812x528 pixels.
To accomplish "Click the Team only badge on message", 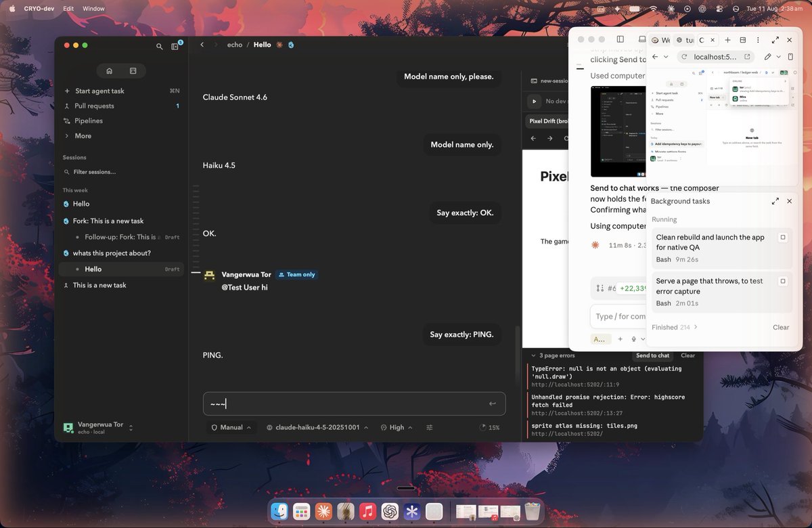I will (297, 275).
